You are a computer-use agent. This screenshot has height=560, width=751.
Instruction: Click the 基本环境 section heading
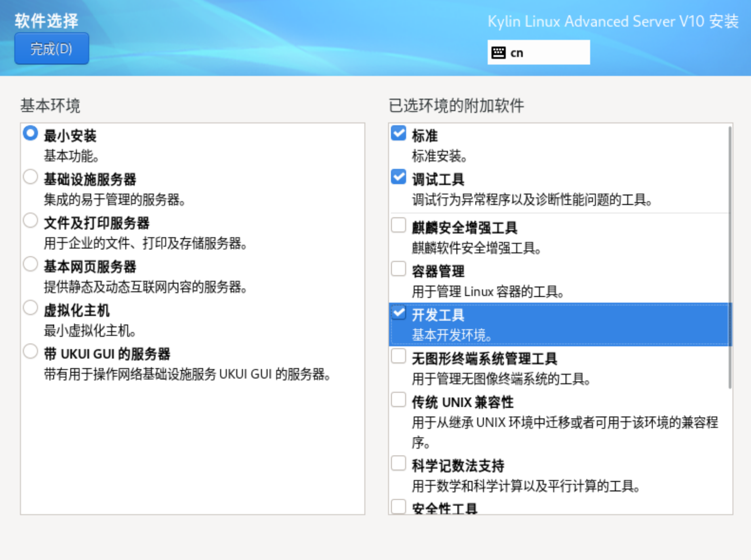[50, 106]
